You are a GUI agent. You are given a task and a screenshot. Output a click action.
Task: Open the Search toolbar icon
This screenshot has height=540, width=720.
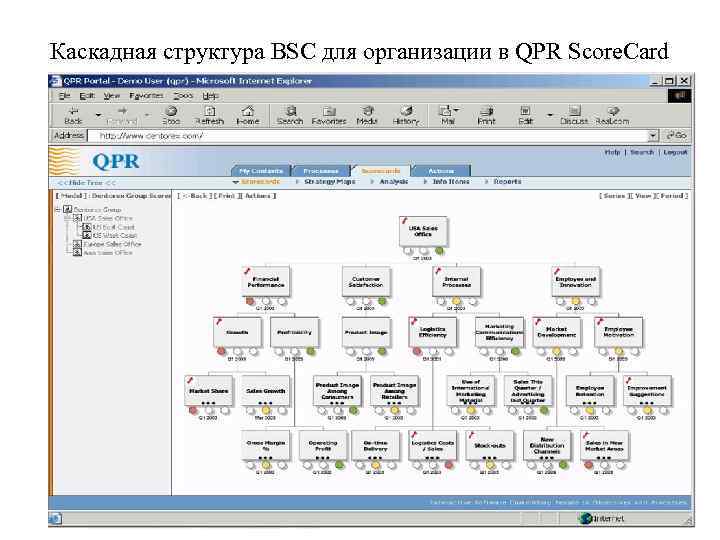coord(290,116)
